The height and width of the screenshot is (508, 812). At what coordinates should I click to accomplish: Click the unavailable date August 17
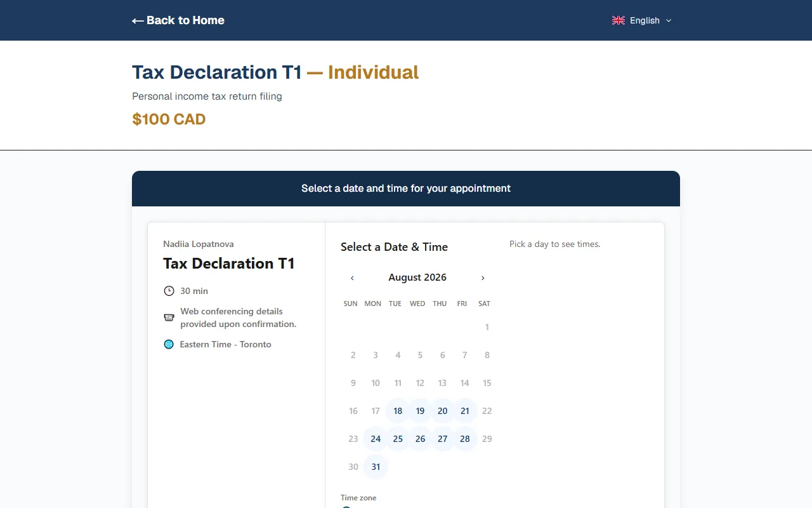(376, 411)
